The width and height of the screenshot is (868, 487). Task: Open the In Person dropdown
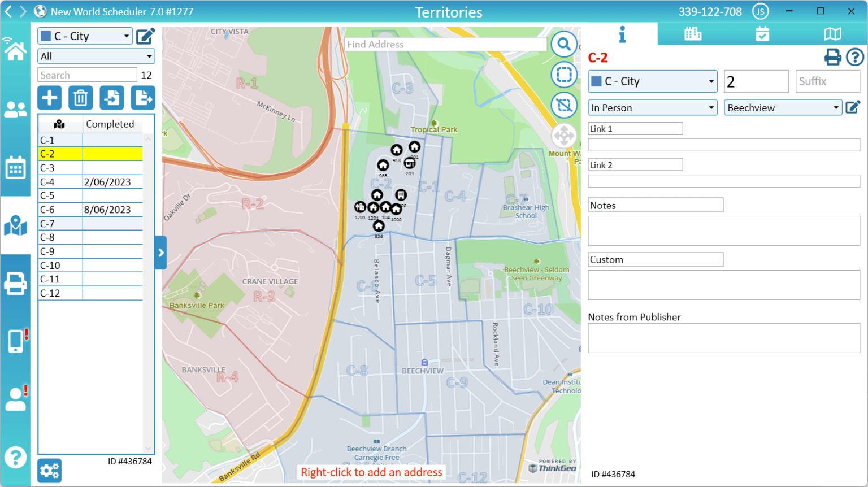tap(653, 107)
